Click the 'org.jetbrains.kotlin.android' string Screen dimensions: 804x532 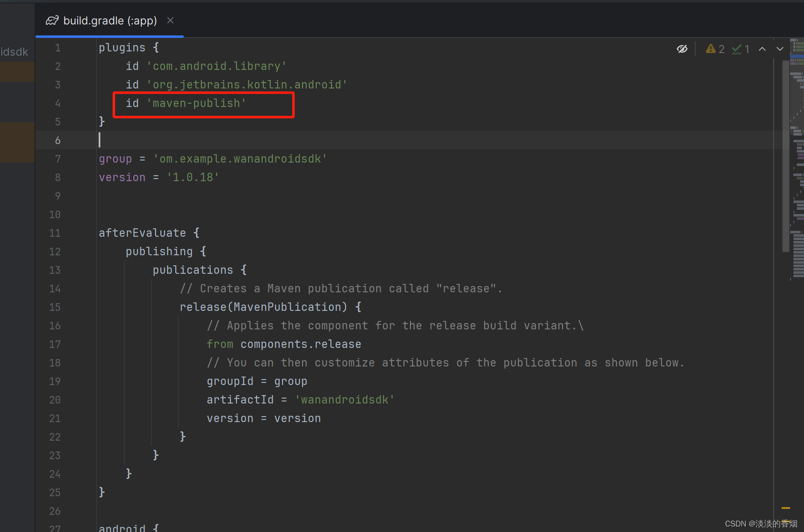247,85
